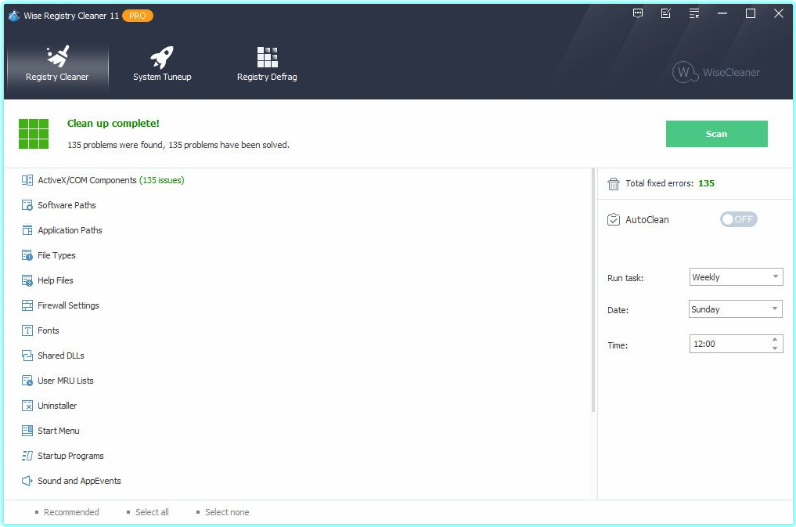Click the Uninstaller icon
The image size is (796, 527).
[27, 406]
